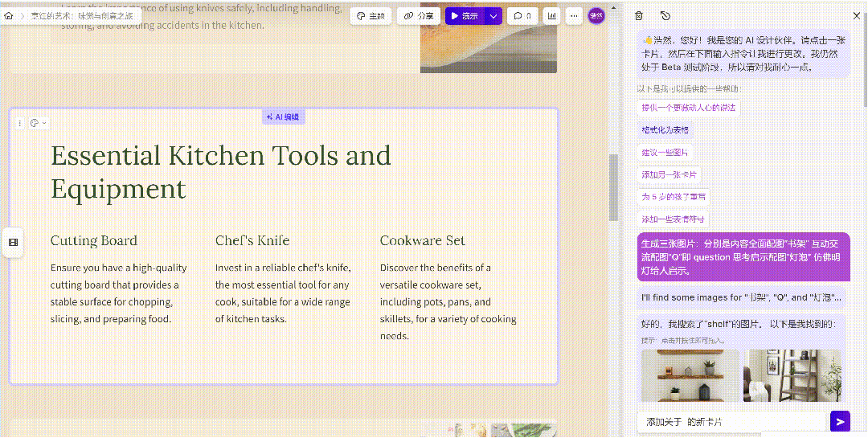868x438 pixels.
Task: Open the chat history icon in the AI panel
Action: pos(665,15)
